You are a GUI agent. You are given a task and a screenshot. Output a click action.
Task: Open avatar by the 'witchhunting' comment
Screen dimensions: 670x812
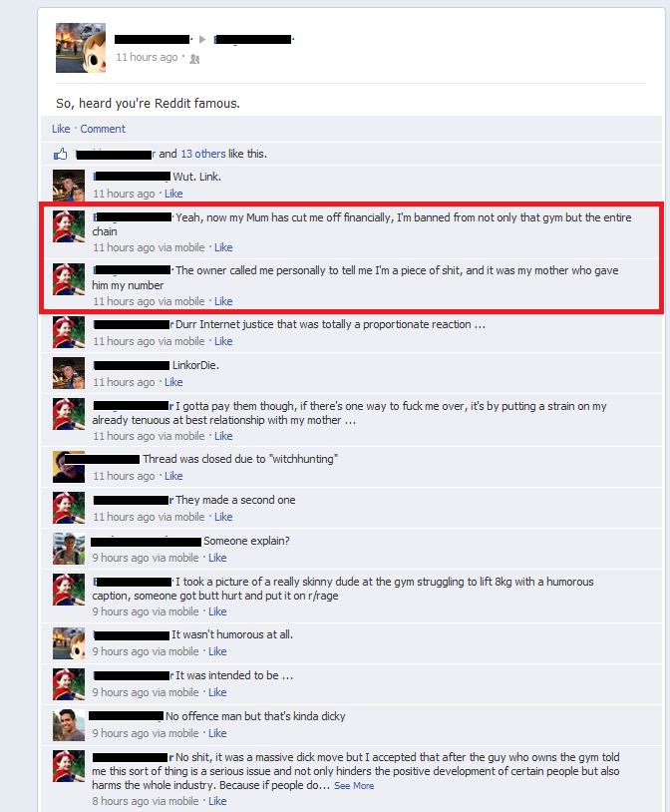coord(69,467)
